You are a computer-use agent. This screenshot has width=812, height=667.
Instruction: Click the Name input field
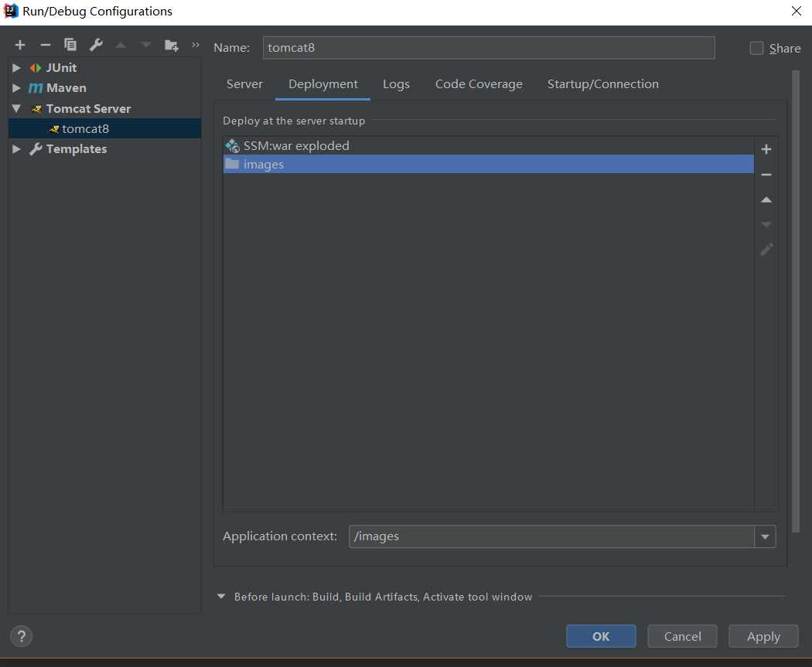(x=489, y=48)
